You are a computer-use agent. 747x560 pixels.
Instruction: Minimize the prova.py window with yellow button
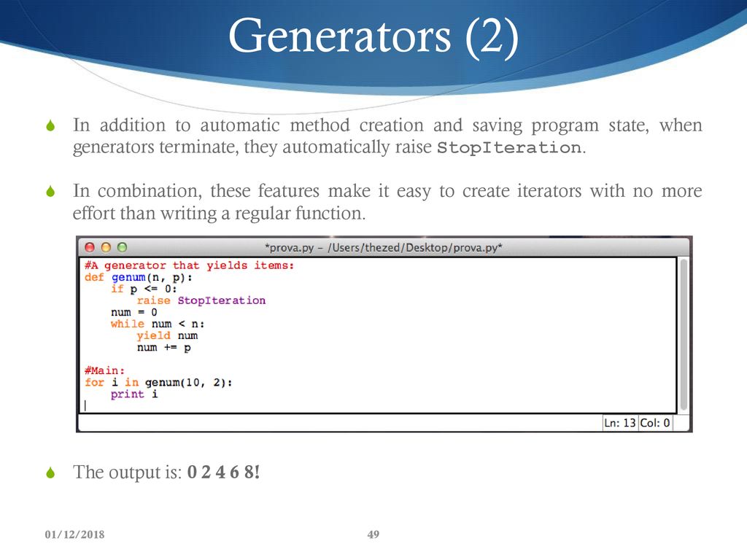[x=106, y=247]
